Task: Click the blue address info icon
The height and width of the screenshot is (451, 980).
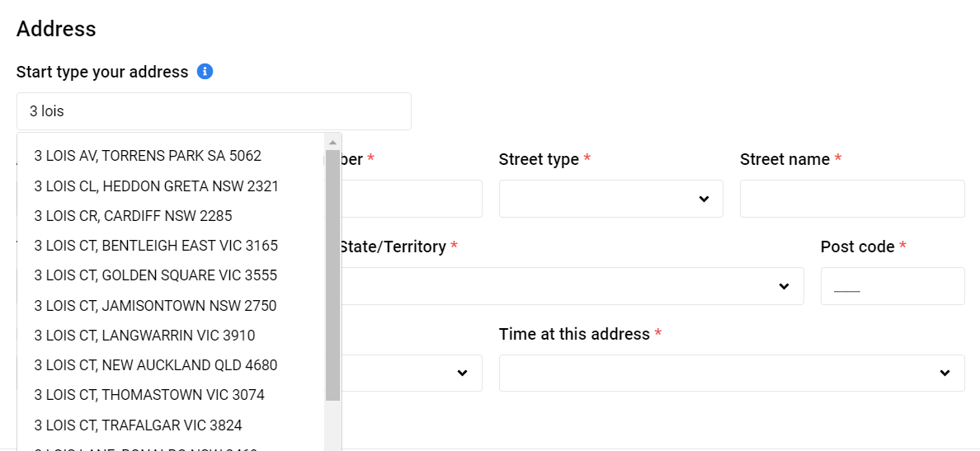Action: click(x=205, y=72)
